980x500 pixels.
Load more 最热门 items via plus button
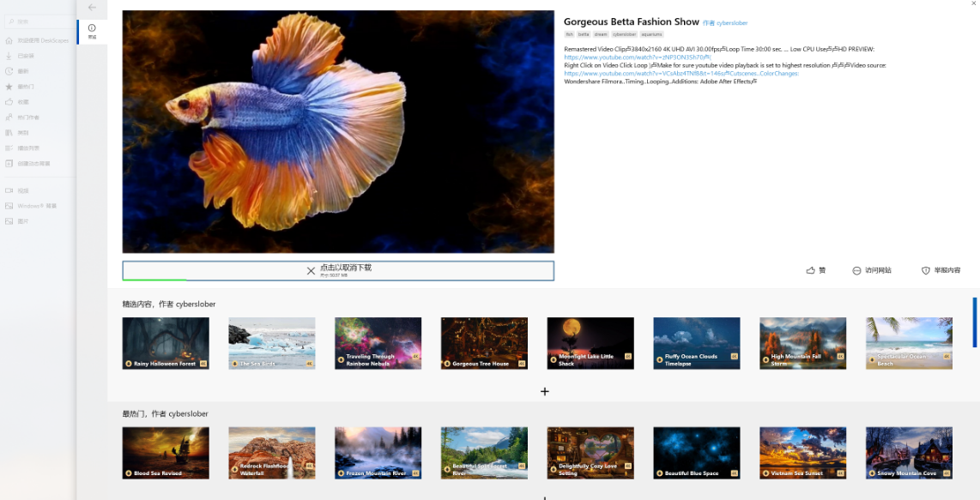pyautogui.click(x=544, y=497)
